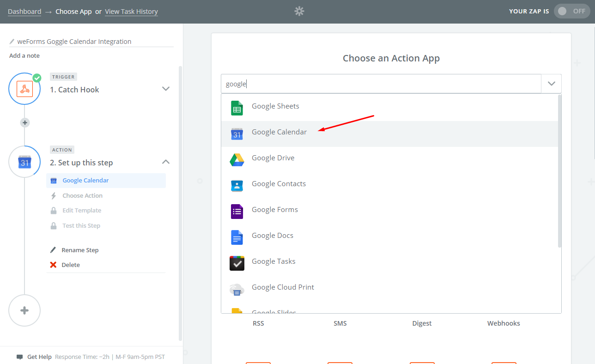Click Get Help at the bottom
The image size is (595, 364).
[x=39, y=357]
